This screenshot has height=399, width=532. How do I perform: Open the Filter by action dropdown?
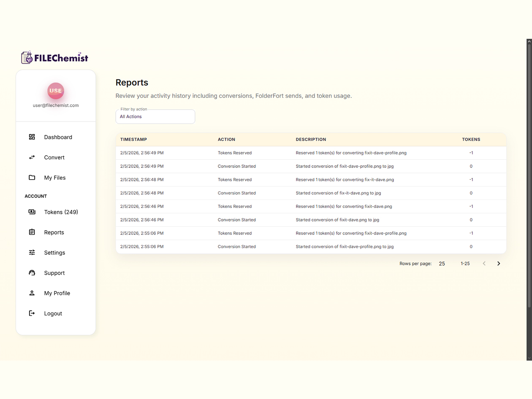[155, 116]
